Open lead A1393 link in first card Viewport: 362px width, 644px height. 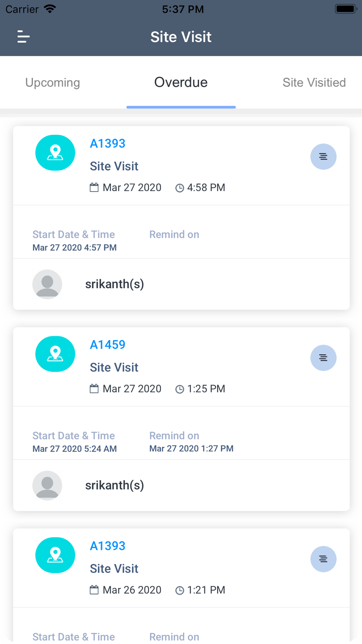coord(108,143)
